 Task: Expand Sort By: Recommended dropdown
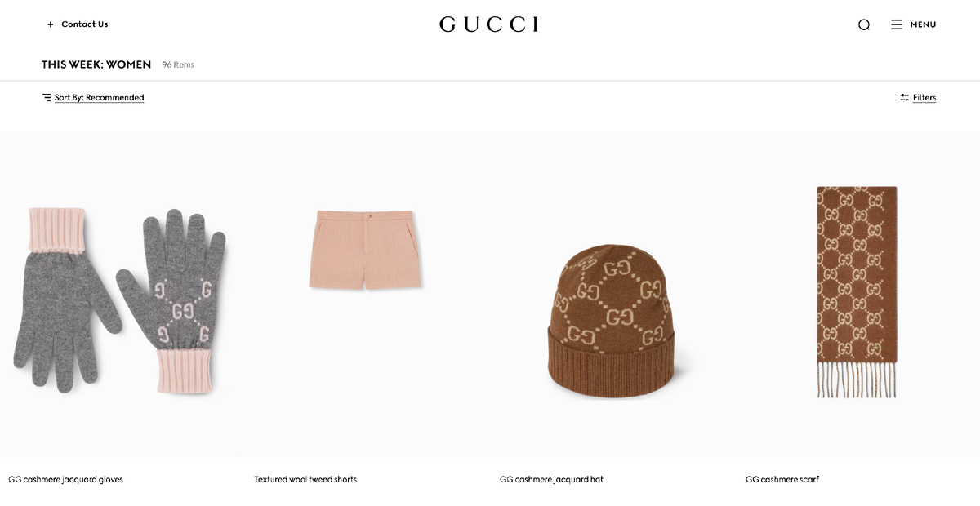coord(100,97)
